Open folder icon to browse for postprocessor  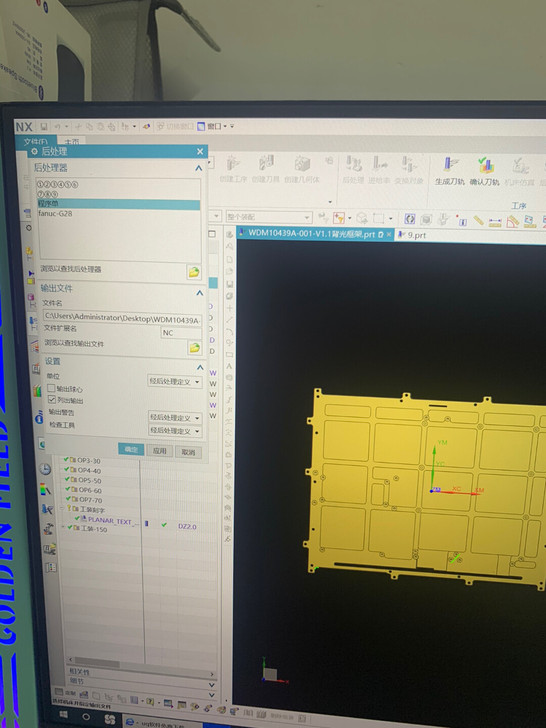coord(194,272)
